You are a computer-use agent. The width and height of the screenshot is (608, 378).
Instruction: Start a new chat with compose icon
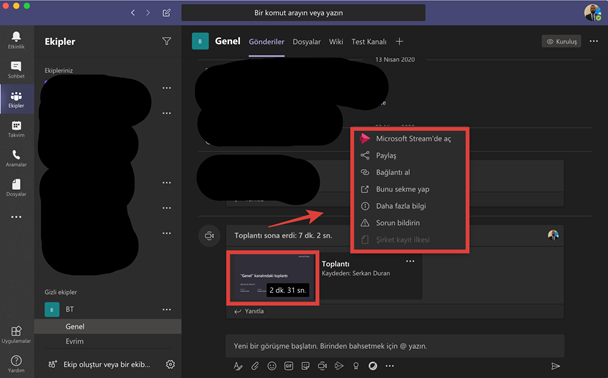point(166,13)
